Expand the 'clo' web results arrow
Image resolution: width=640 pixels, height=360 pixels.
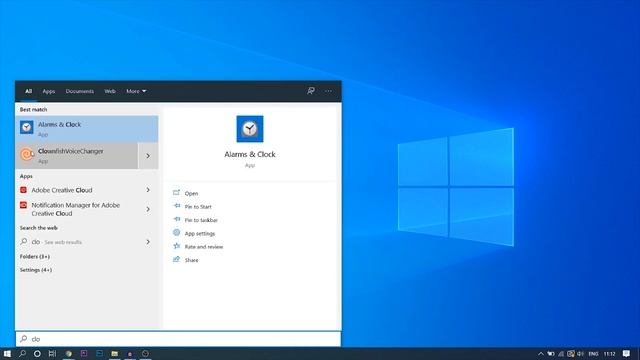[x=148, y=242]
